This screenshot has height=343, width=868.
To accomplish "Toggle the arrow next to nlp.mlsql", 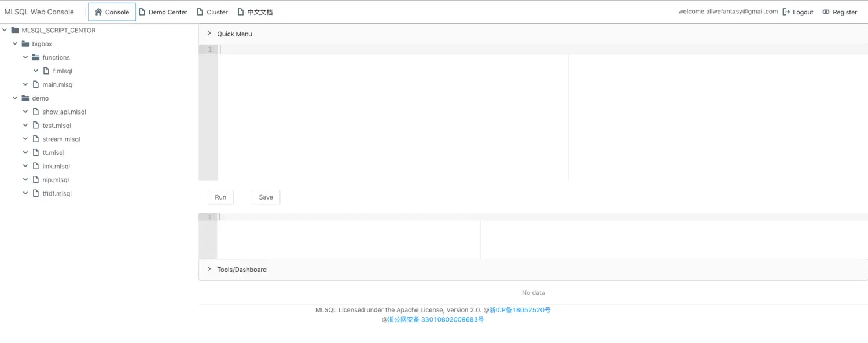I will tap(25, 180).
